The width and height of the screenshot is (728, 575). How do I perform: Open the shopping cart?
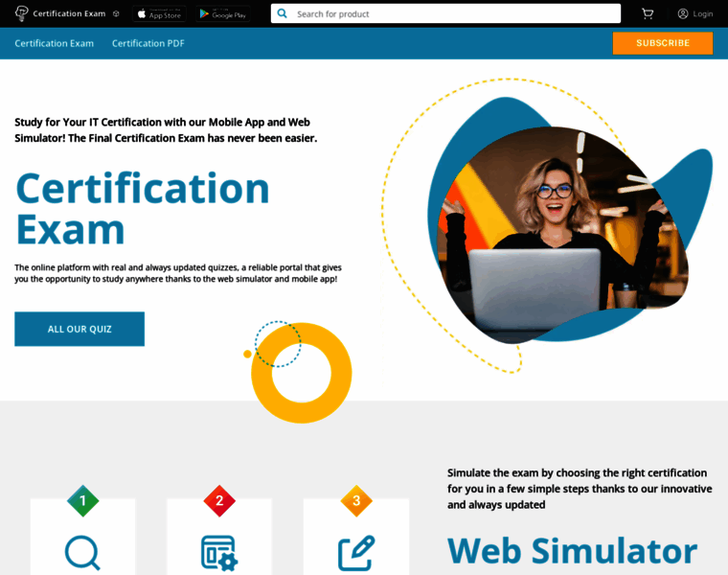pos(648,13)
